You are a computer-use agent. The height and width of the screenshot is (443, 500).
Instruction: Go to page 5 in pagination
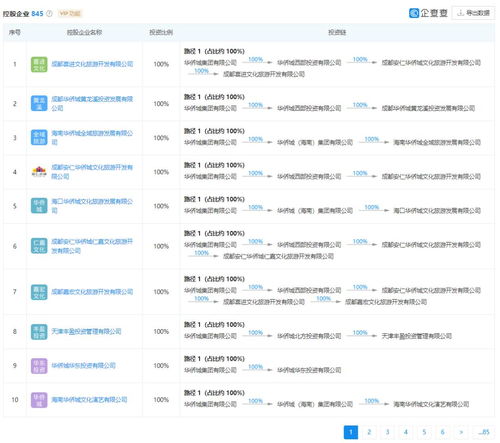tap(424, 432)
